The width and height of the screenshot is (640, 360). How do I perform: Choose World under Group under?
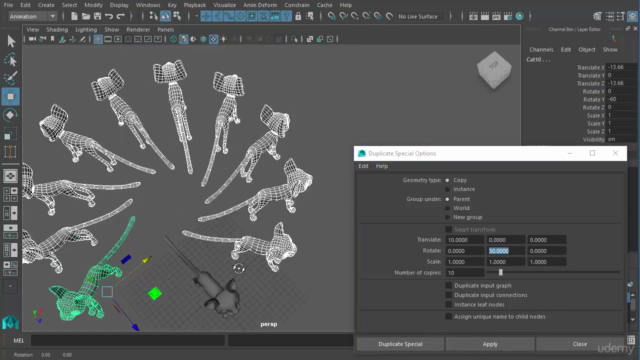(x=447, y=208)
